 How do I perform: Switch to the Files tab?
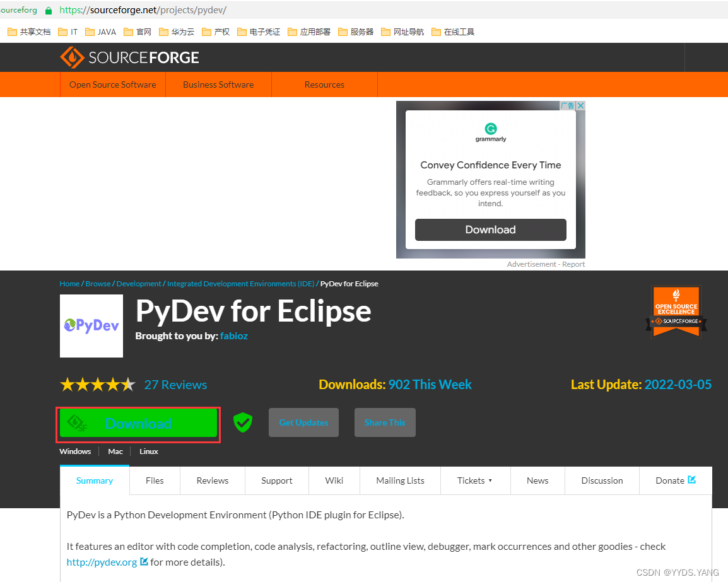155,480
